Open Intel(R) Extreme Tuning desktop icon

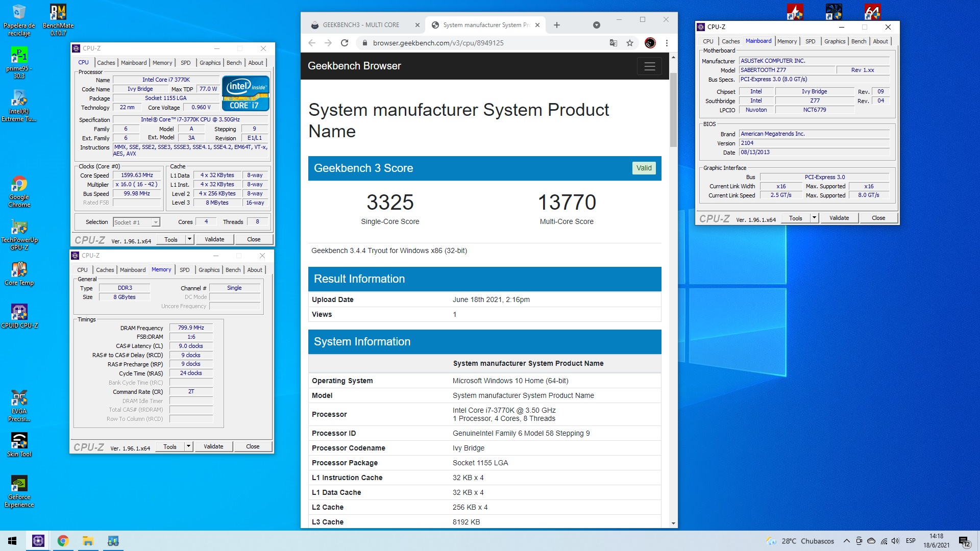pos(19,106)
